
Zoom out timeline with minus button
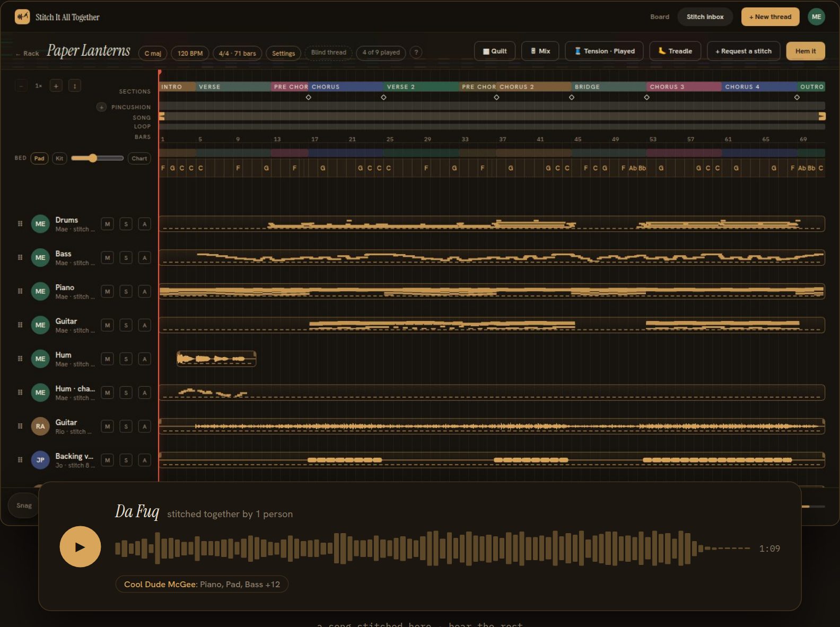(21, 85)
